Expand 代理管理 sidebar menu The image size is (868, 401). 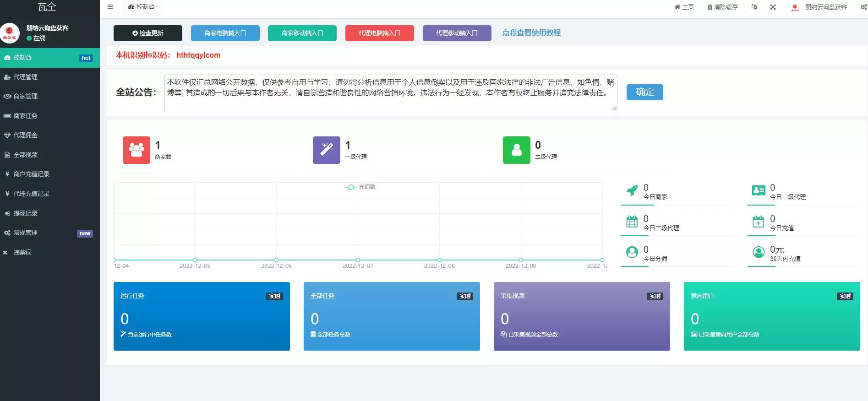click(50, 77)
